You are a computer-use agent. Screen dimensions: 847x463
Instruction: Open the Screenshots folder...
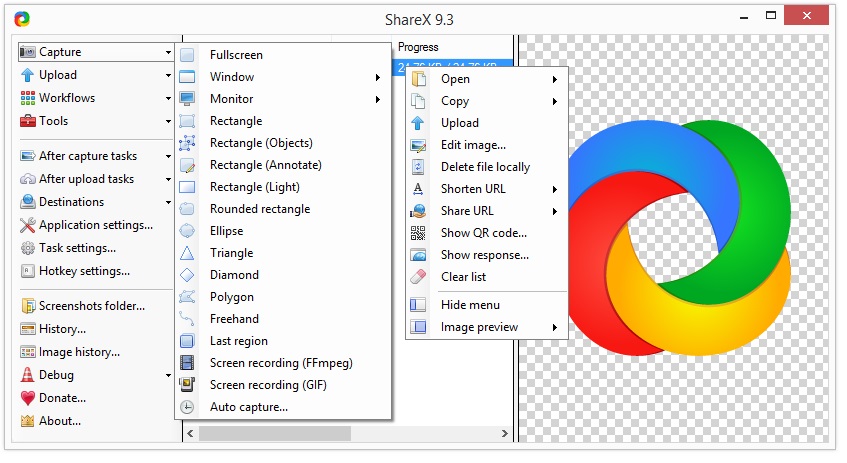tap(91, 306)
